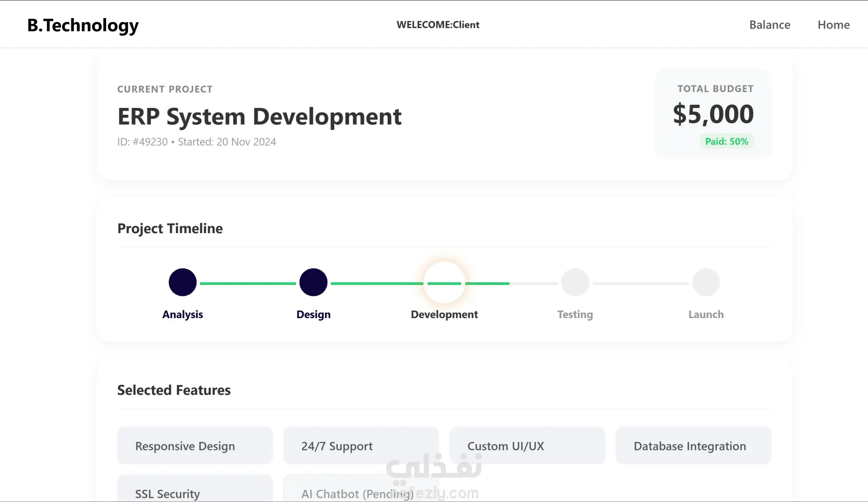Screen dimensions: 868x502
Task: Click the B.Technology logo
Action: tap(83, 25)
